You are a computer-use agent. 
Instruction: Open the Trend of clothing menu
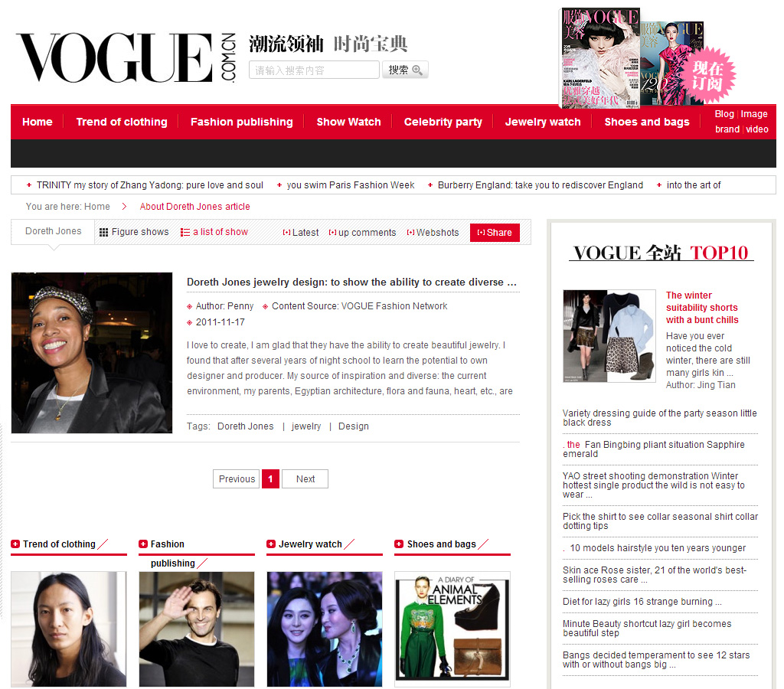[x=122, y=122]
